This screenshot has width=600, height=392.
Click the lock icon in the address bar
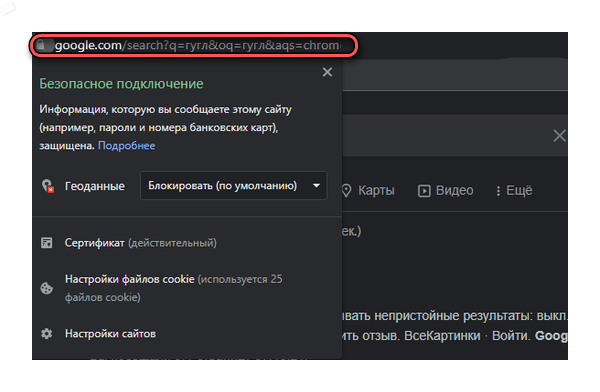(x=41, y=45)
